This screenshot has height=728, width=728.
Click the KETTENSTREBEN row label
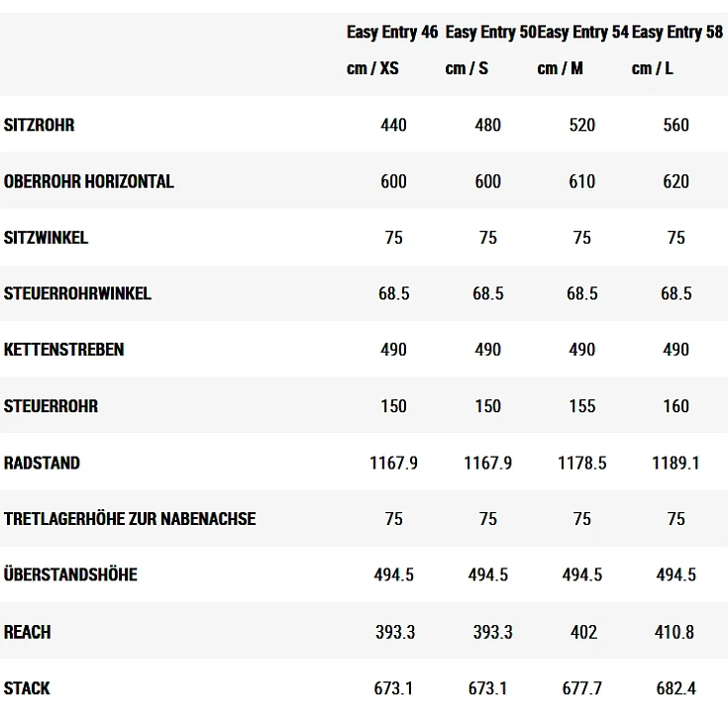(x=64, y=350)
